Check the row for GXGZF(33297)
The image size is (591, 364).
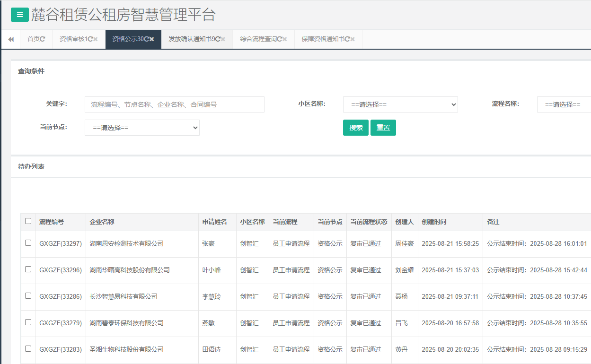[28, 243]
